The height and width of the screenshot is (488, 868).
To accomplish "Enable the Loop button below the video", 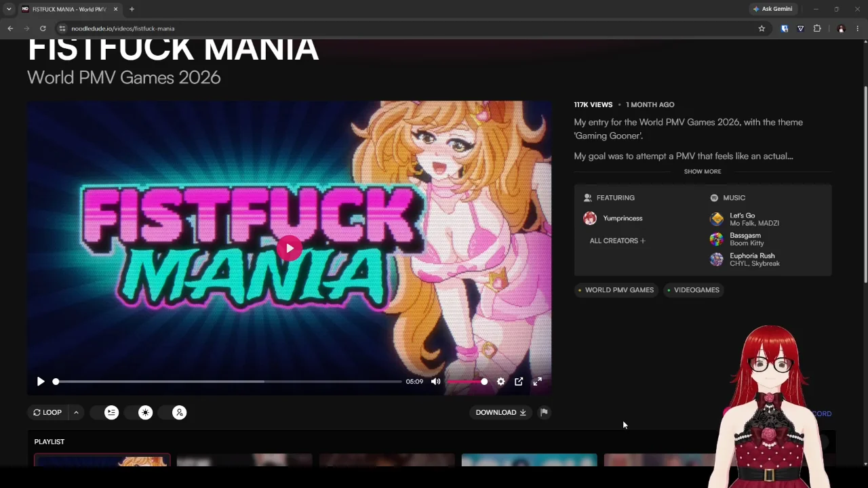I will click(47, 412).
